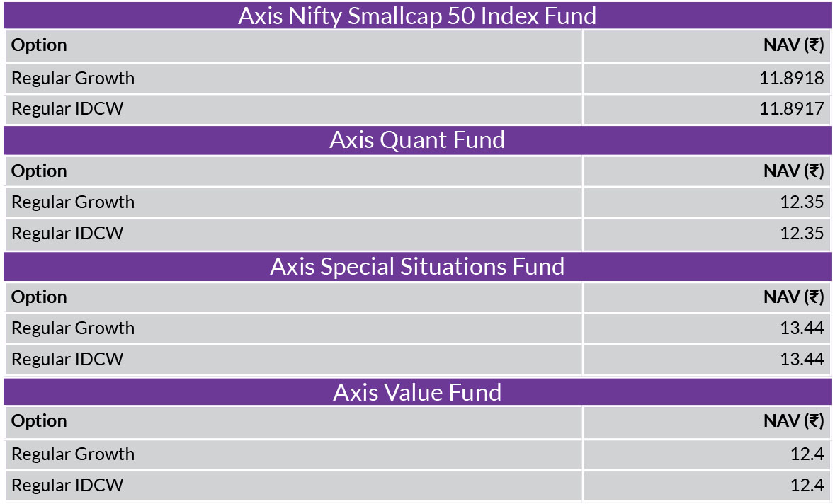The width and height of the screenshot is (835, 504).
Task: Click Regular IDCW under Axis Quant Fund
Action: (67, 233)
